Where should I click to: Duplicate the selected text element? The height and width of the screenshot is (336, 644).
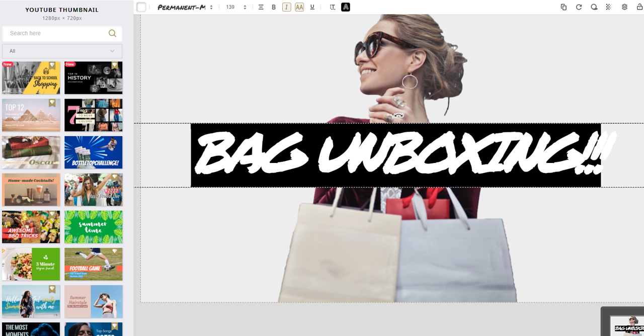tap(563, 7)
